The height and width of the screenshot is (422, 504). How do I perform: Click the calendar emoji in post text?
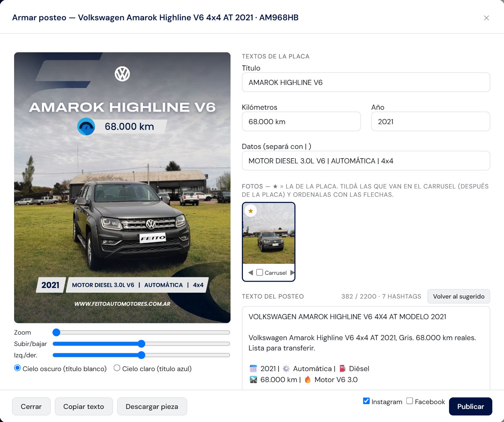(253, 369)
